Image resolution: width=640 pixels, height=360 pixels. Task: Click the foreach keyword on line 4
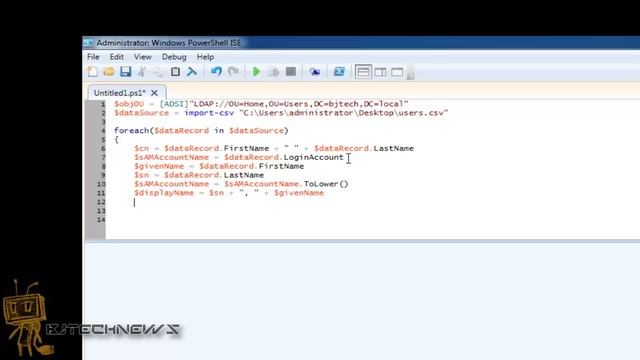(x=131, y=131)
